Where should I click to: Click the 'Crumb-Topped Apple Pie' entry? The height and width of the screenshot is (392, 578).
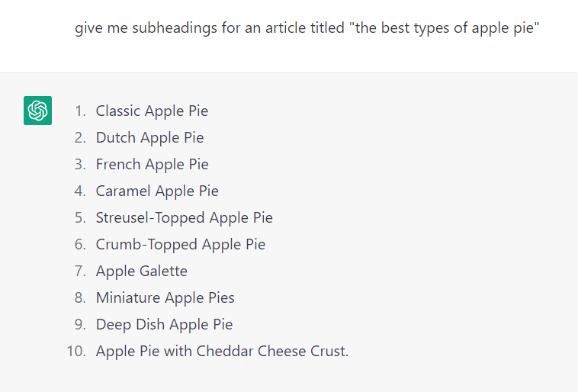[181, 245]
